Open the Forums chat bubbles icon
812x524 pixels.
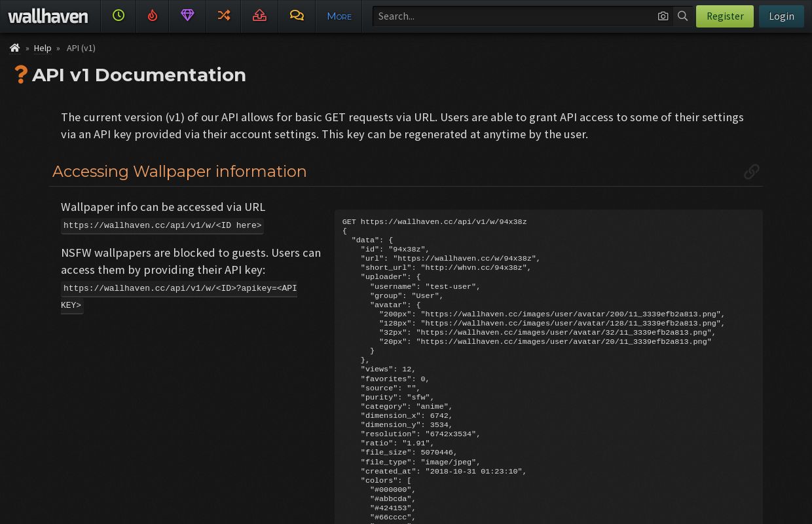[297, 16]
